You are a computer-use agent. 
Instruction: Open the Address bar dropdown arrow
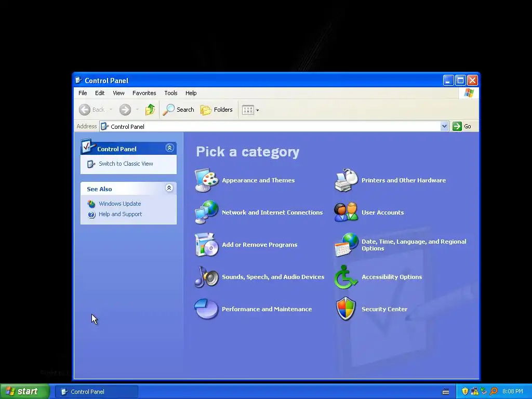click(444, 126)
